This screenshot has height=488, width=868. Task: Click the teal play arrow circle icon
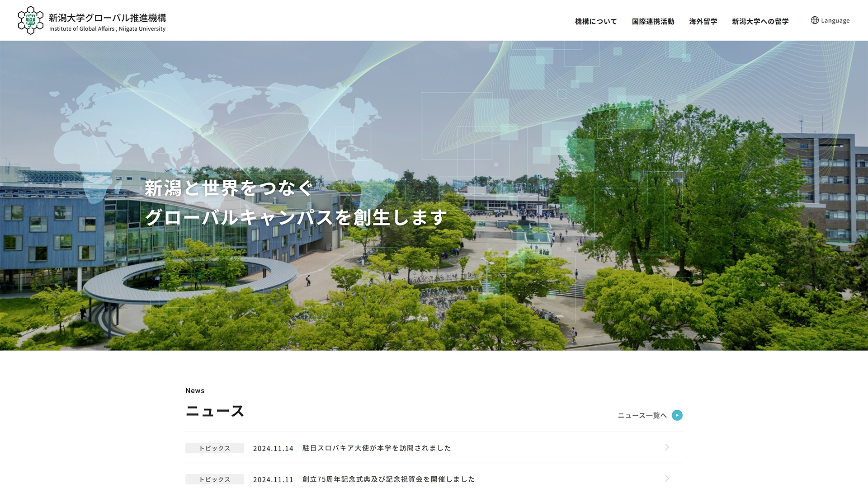click(677, 415)
